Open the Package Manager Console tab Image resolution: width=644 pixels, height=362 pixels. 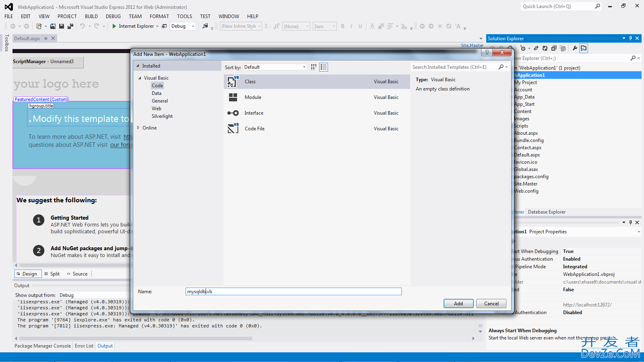coord(43,346)
